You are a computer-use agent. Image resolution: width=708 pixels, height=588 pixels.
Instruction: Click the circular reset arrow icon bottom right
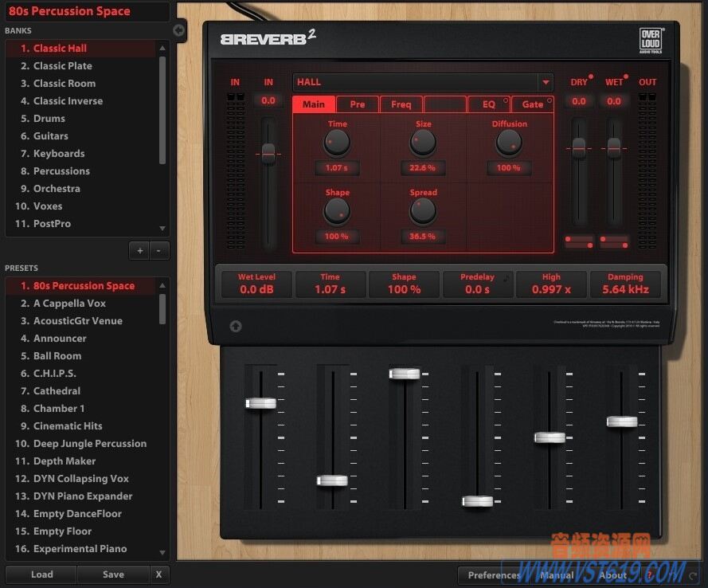[x=692, y=575]
